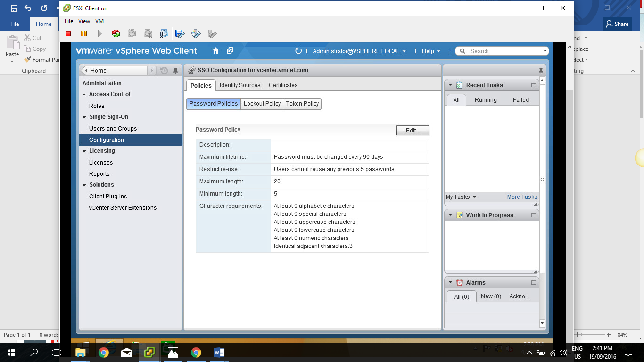The height and width of the screenshot is (362, 644).
Task: Click the vSphere refresh arrow icon
Action: (x=298, y=51)
